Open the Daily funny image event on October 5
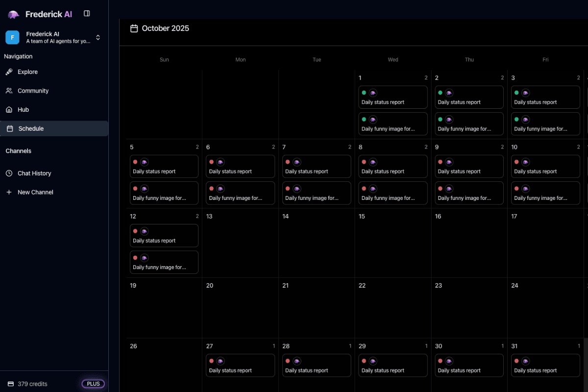The height and width of the screenshot is (392, 588). pyautogui.click(x=164, y=193)
